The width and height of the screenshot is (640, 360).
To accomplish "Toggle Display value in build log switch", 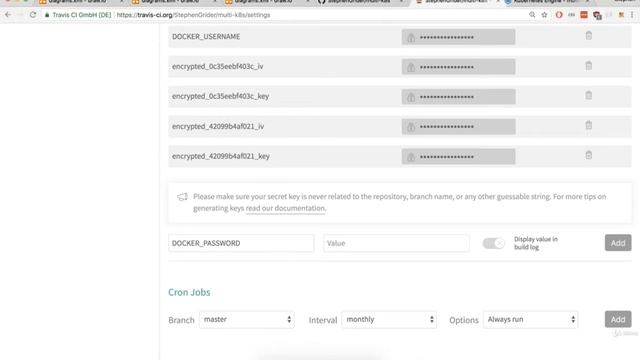I will (493, 243).
